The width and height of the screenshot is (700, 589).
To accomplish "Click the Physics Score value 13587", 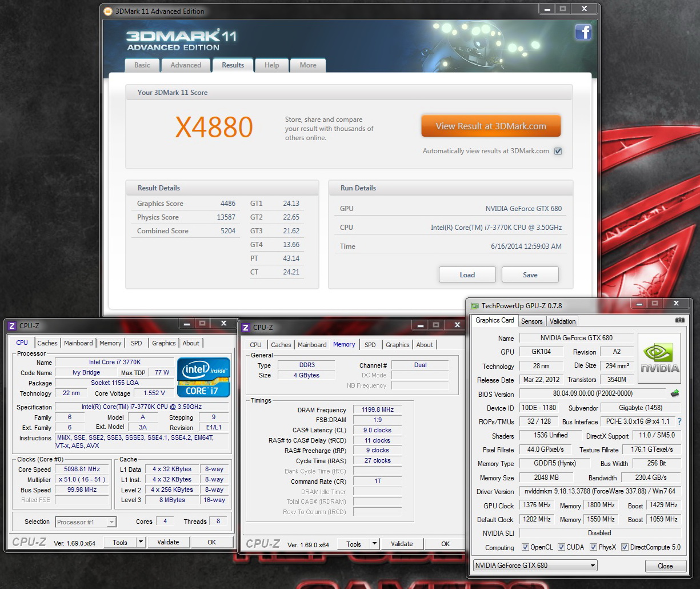I will (x=226, y=217).
